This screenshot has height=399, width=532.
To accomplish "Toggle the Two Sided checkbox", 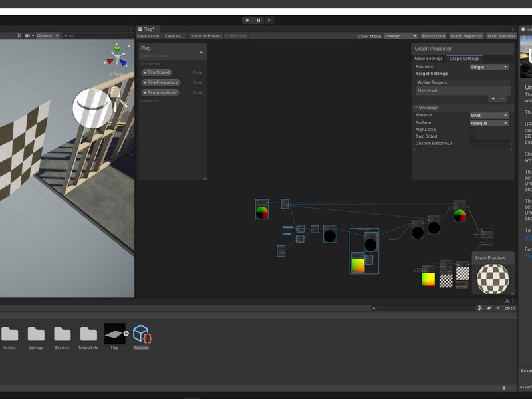I will click(x=472, y=136).
